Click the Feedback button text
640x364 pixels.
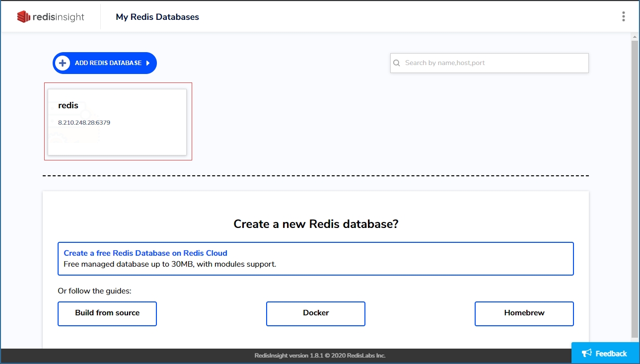point(611,354)
